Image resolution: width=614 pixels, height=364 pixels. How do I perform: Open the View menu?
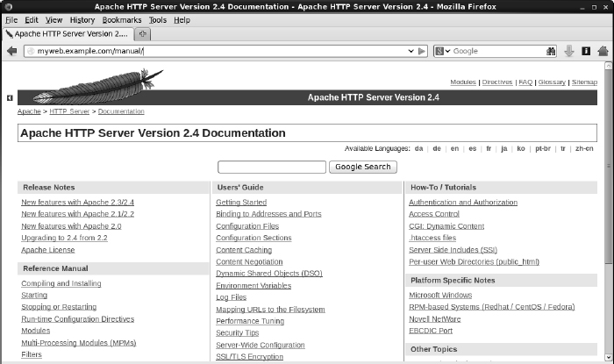(x=54, y=20)
